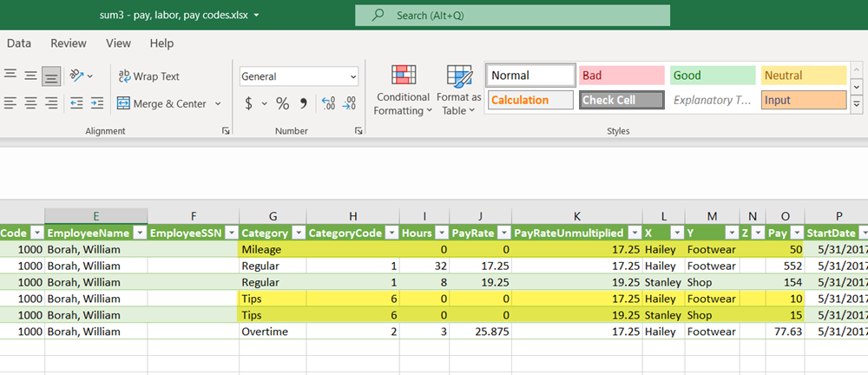Open the file name dropdown in title bar
868x375 pixels.
tap(256, 16)
